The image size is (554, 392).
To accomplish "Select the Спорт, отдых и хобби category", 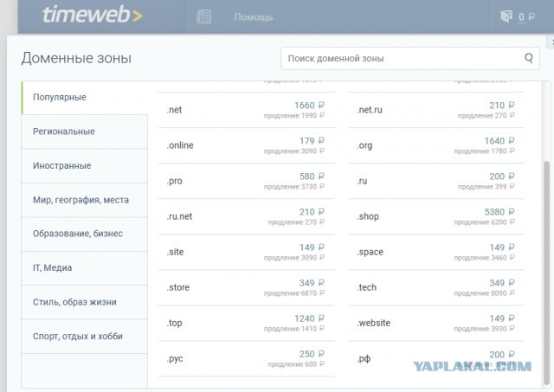I will coord(85,337).
